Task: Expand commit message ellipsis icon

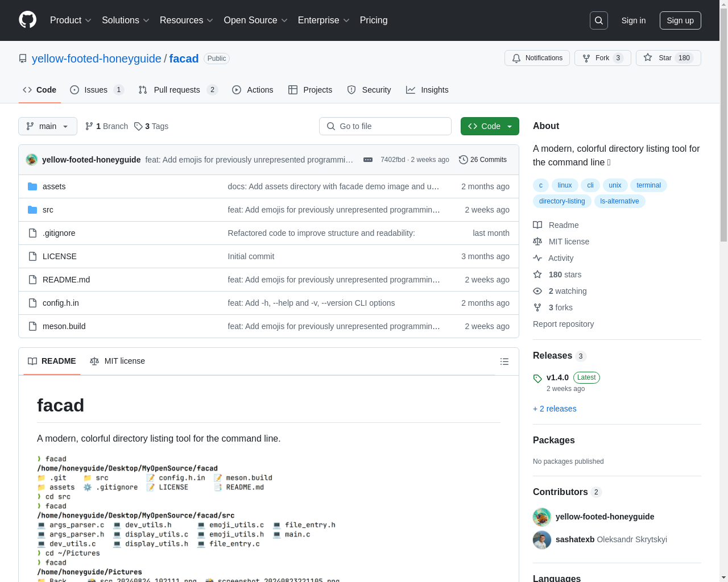Action: [x=368, y=160]
